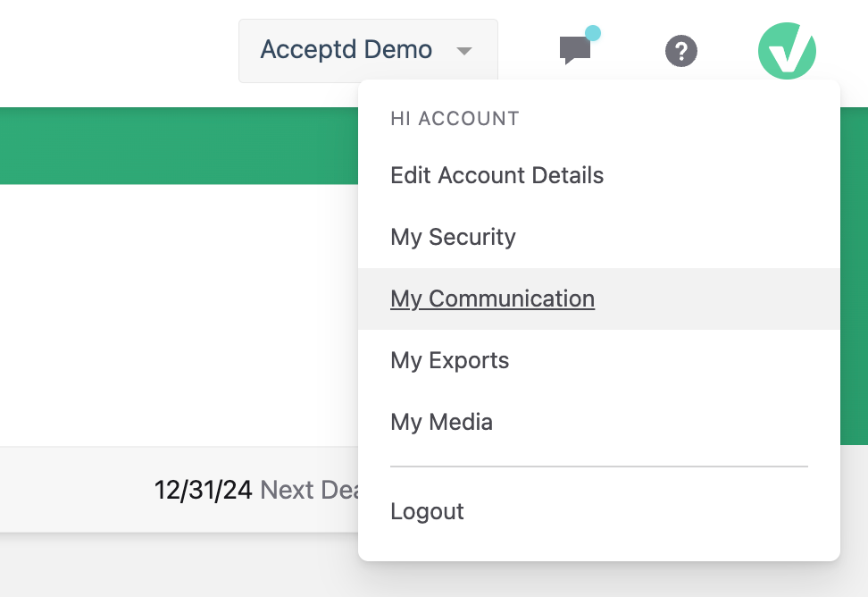
Task: Go to My Communication
Action: click(492, 298)
